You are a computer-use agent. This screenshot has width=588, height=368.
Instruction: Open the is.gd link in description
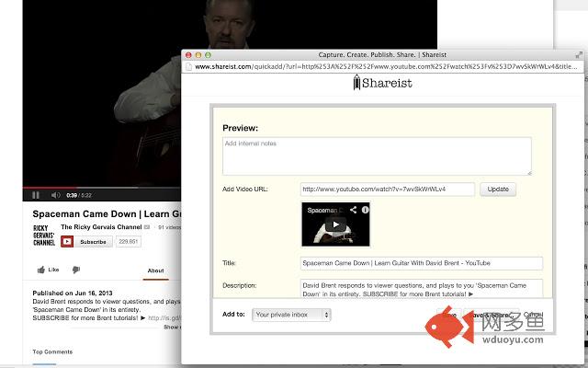164,317
